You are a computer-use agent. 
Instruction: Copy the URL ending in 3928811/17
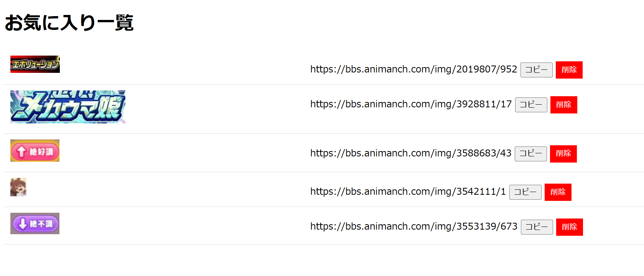point(531,105)
